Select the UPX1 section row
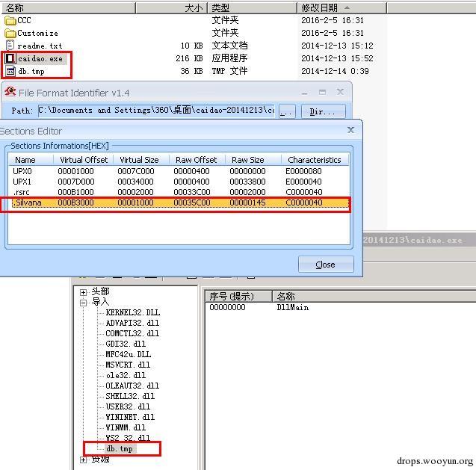Viewport: 476px width, 470px height. (x=180, y=182)
